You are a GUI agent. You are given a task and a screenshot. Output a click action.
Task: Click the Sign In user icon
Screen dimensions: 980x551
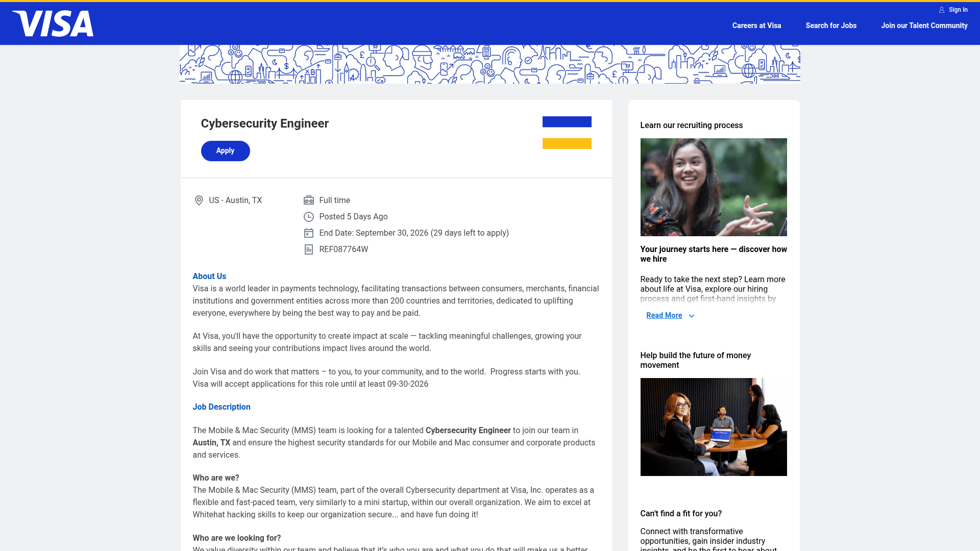(x=942, y=10)
